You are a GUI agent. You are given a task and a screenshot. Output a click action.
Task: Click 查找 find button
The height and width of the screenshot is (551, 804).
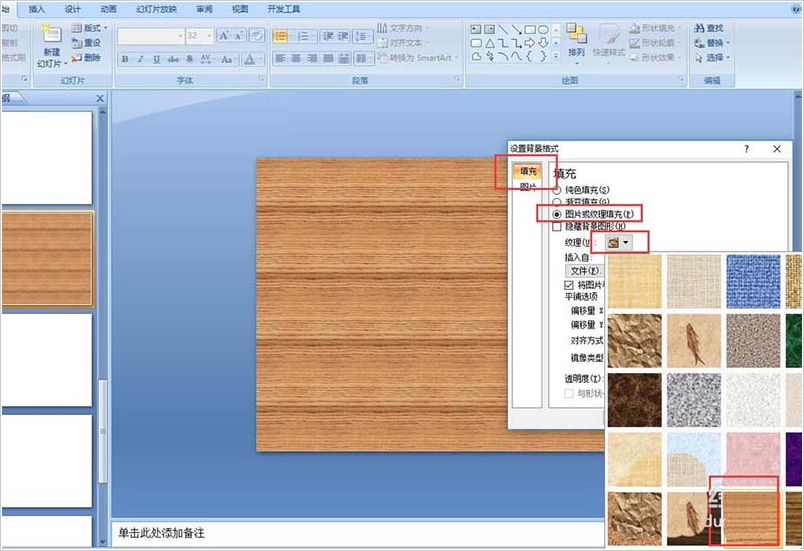(x=709, y=28)
